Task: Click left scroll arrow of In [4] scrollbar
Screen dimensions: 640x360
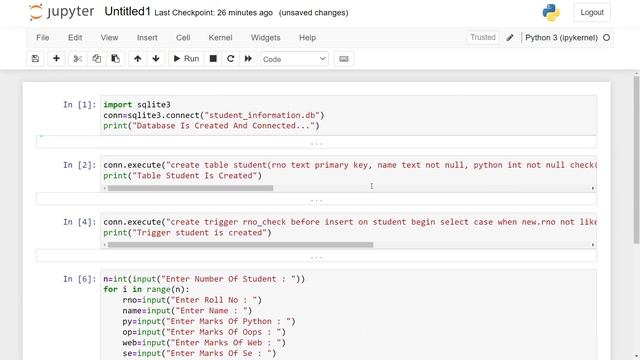Action: 105,245
